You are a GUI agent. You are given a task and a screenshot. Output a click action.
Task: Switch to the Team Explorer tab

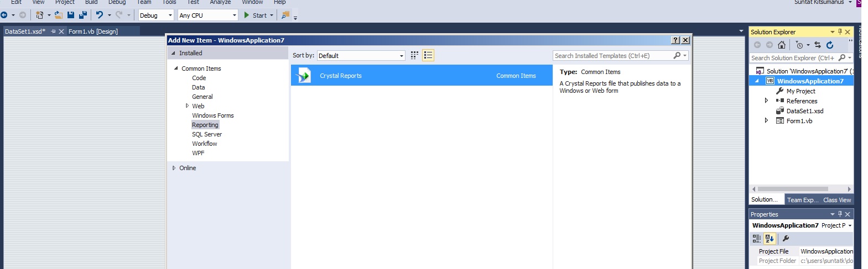802,200
